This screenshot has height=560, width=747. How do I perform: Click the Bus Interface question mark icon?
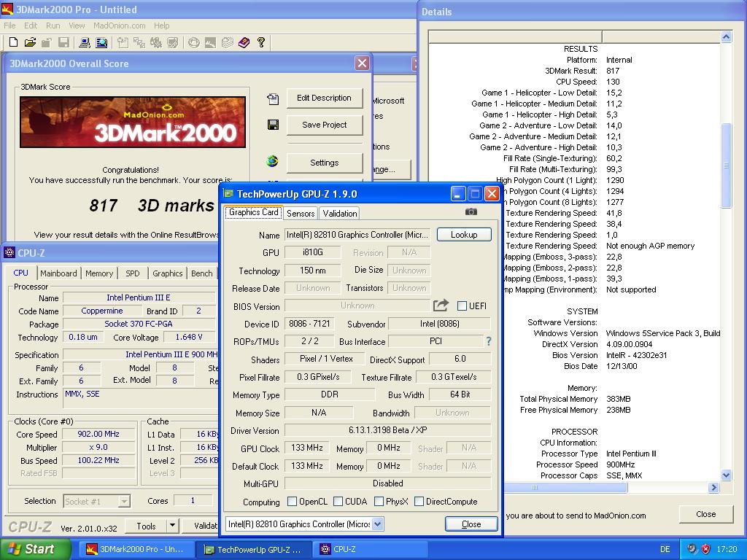pyautogui.click(x=488, y=341)
